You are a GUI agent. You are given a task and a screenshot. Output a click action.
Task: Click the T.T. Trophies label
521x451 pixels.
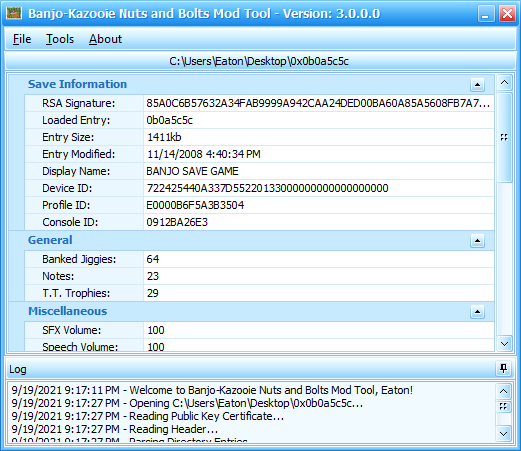coord(76,293)
